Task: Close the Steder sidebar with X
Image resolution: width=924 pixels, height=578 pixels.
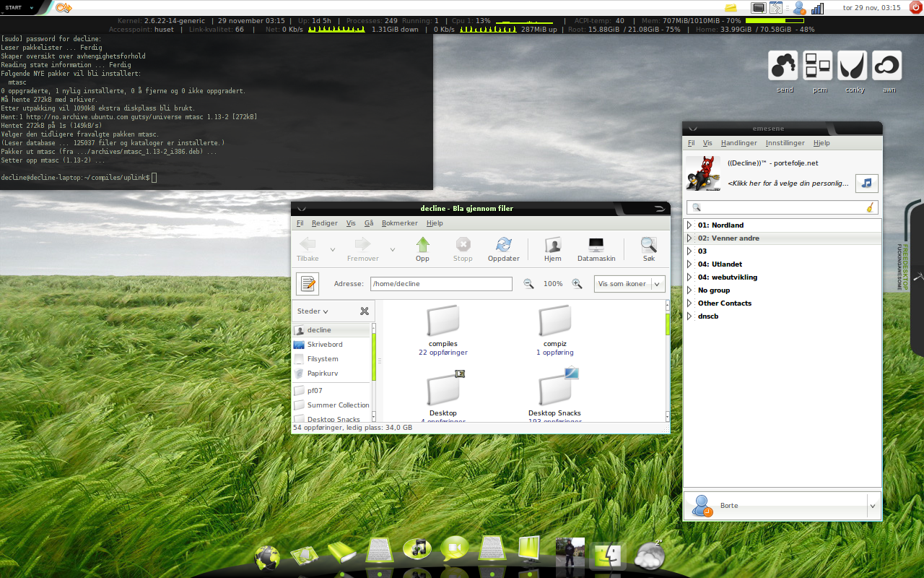Action: pos(365,311)
